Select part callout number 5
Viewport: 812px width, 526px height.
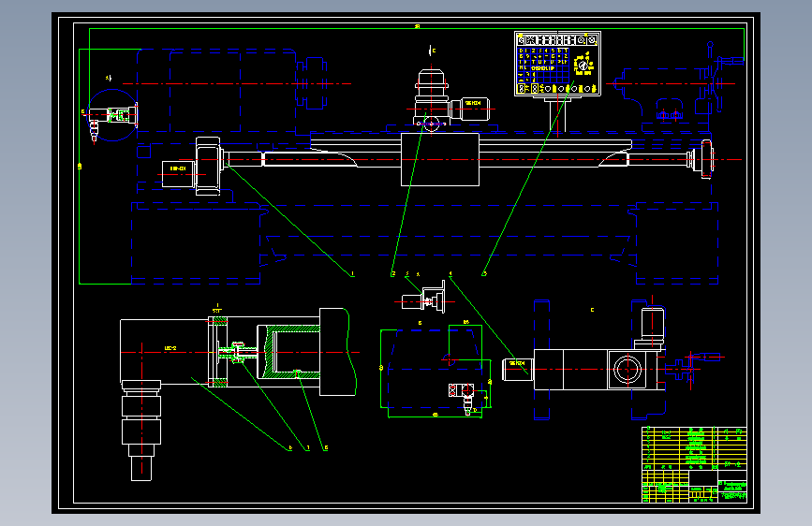pos(485,273)
